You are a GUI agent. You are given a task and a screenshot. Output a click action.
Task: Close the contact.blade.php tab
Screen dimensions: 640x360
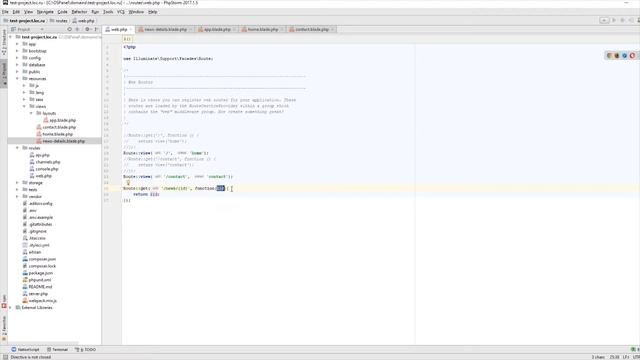[333, 29]
